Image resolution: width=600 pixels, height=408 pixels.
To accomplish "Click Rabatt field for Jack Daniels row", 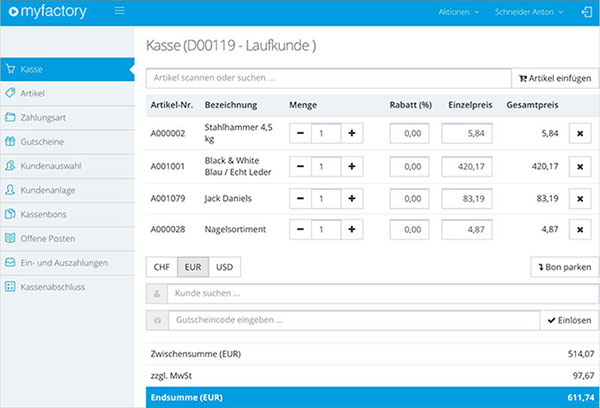I will (409, 199).
